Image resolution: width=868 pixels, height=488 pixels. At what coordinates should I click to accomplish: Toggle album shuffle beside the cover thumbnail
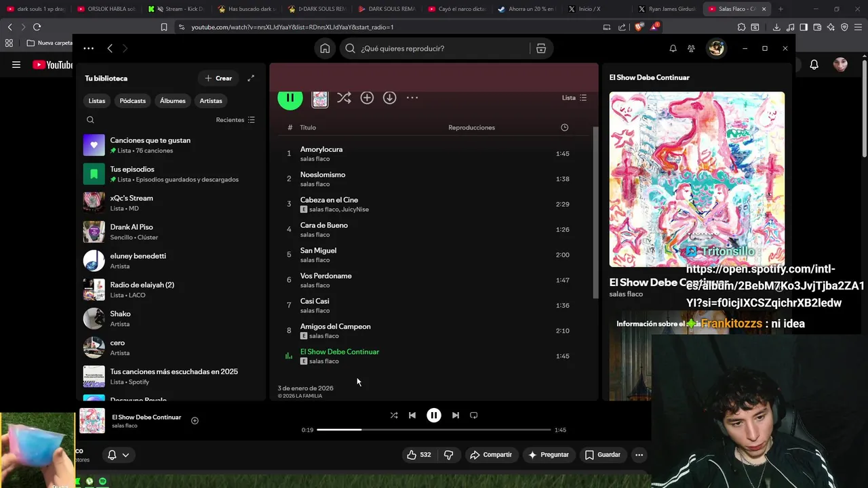(344, 98)
